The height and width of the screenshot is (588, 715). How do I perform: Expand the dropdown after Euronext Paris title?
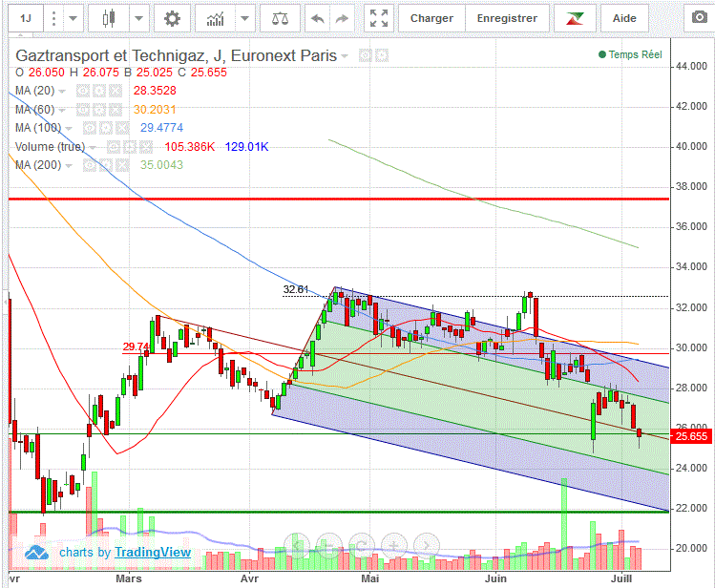[x=345, y=56]
